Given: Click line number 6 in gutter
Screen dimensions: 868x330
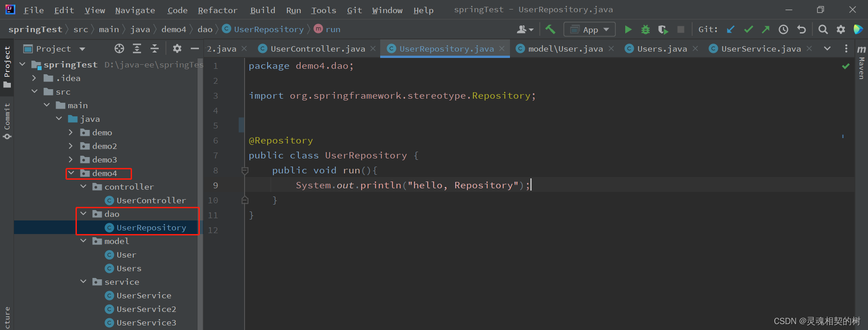Looking at the screenshot, I should (x=216, y=141).
